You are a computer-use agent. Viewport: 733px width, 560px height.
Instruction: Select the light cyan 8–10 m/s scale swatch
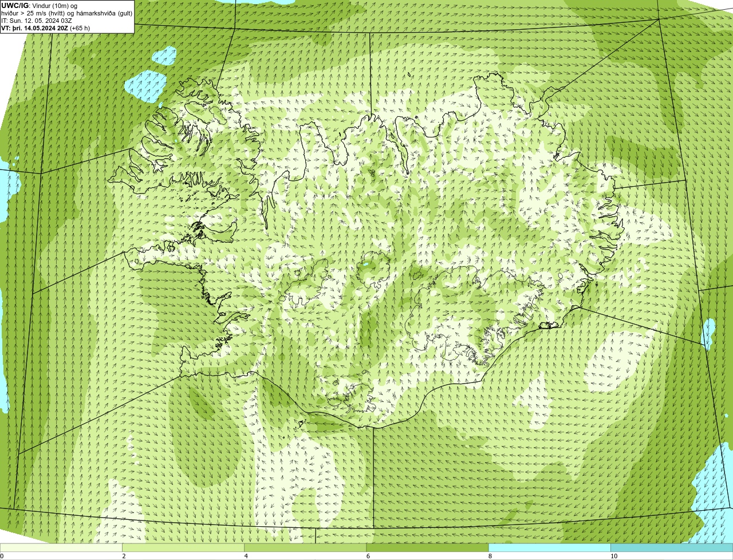tap(549, 548)
